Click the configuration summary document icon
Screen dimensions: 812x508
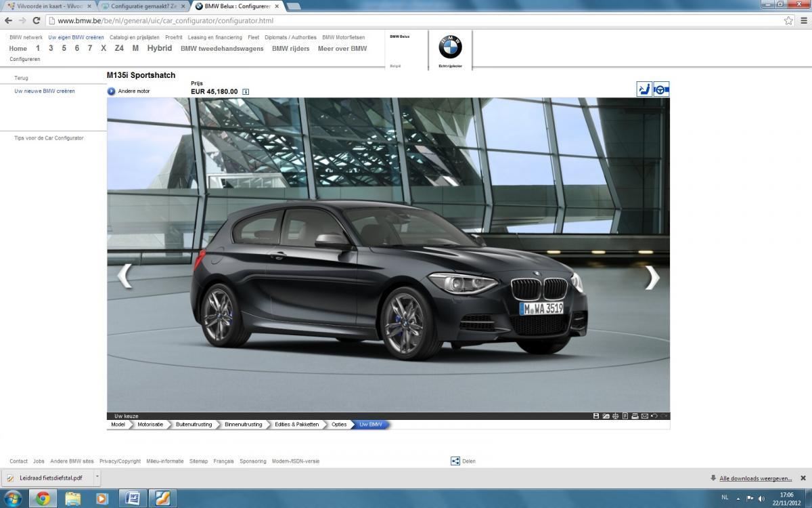(x=625, y=416)
